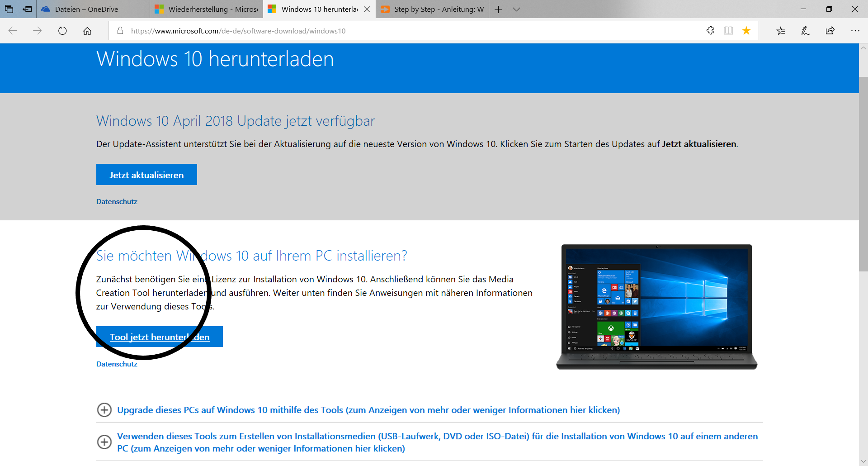Open the extension puzzle icon in address bar

tap(710, 30)
